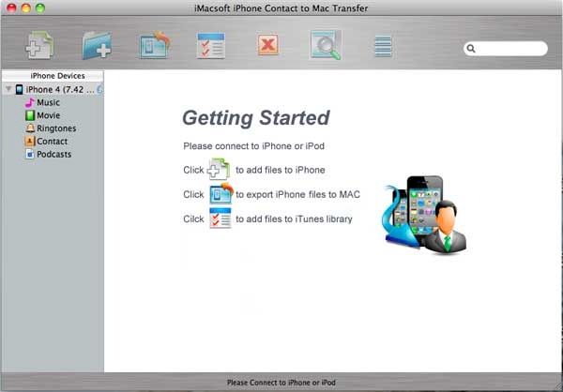The image size is (563, 392).
Task: Click the iTunes library icon in Getting Started
Action: click(221, 218)
